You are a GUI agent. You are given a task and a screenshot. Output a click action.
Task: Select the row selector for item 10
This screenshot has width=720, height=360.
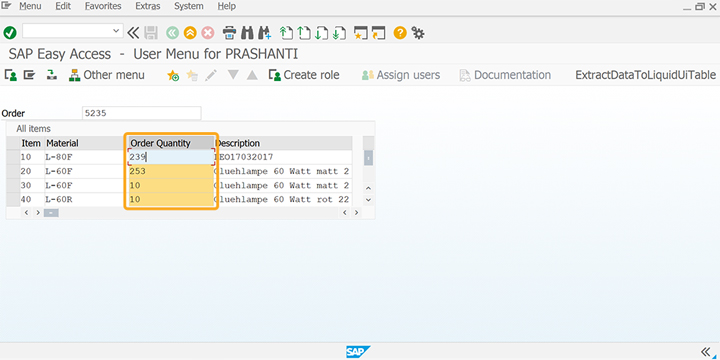click(13, 157)
